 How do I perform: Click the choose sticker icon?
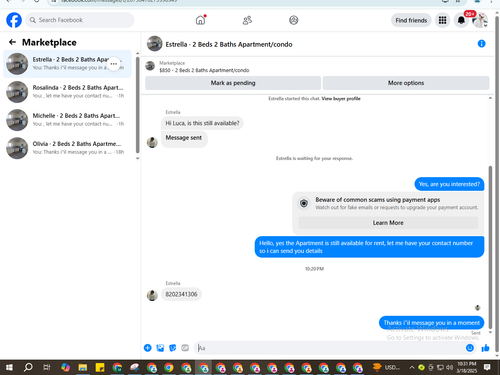173,348
